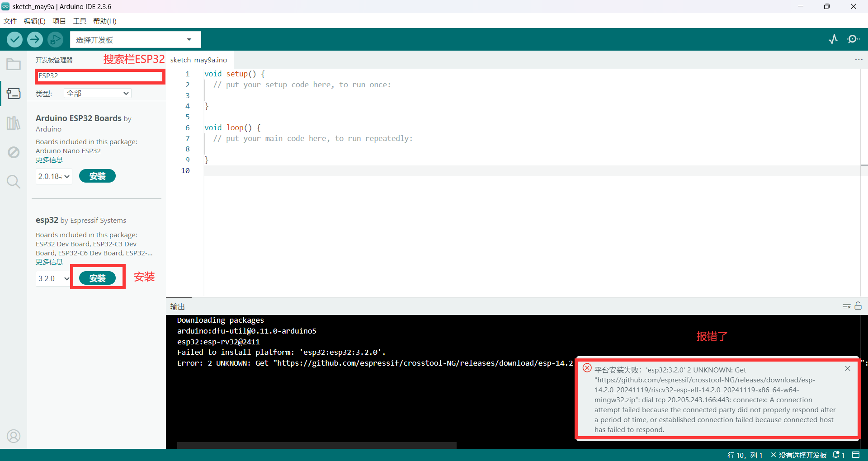Open version dropdown for Arduino ESP32 Boards
The height and width of the screenshot is (461, 868).
[54, 176]
